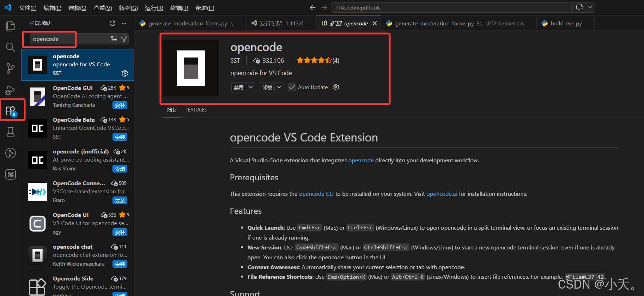Select the OpenCode GUI list item
Image resolution: width=644 pixels, height=296 pixels.
click(78, 97)
